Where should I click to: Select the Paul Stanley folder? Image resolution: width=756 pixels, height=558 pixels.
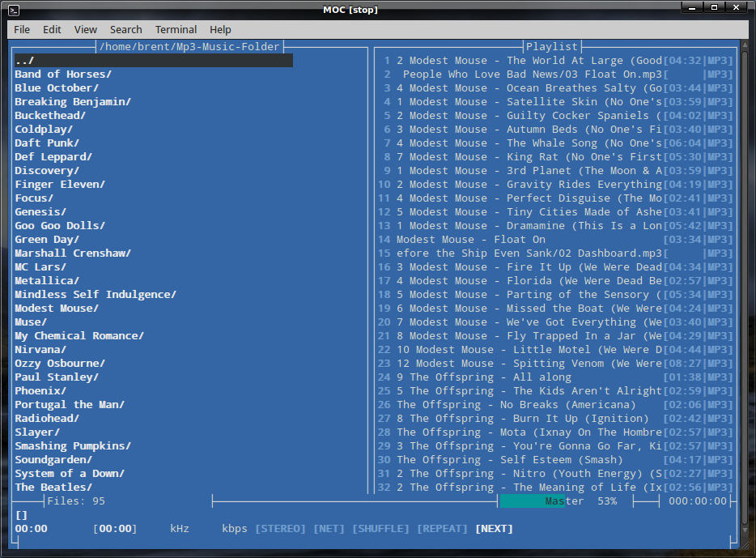click(57, 377)
